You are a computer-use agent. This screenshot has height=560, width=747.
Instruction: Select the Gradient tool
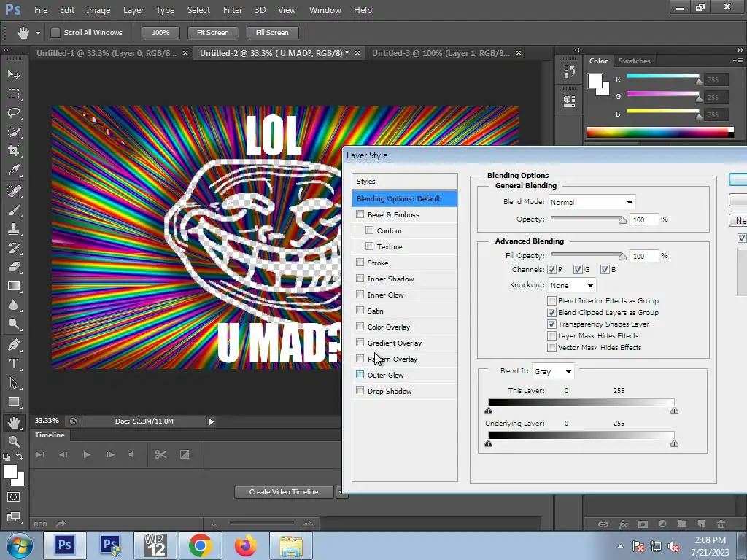(14, 286)
